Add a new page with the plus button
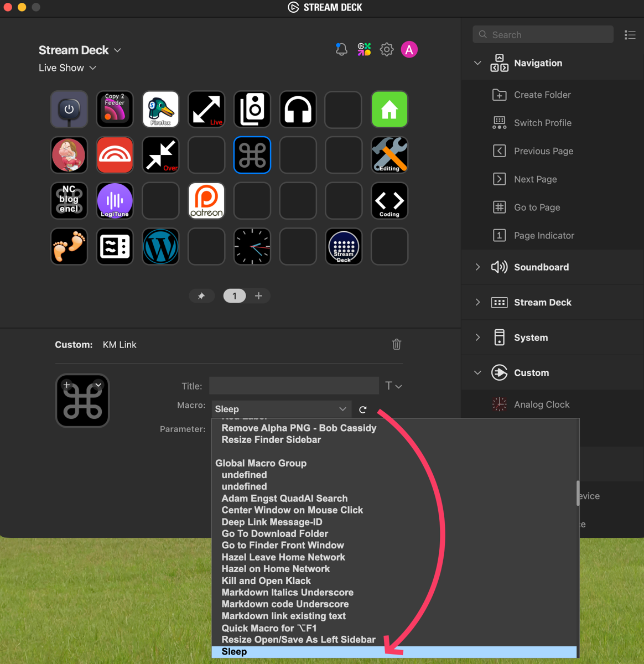The width and height of the screenshot is (644, 664). click(259, 295)
